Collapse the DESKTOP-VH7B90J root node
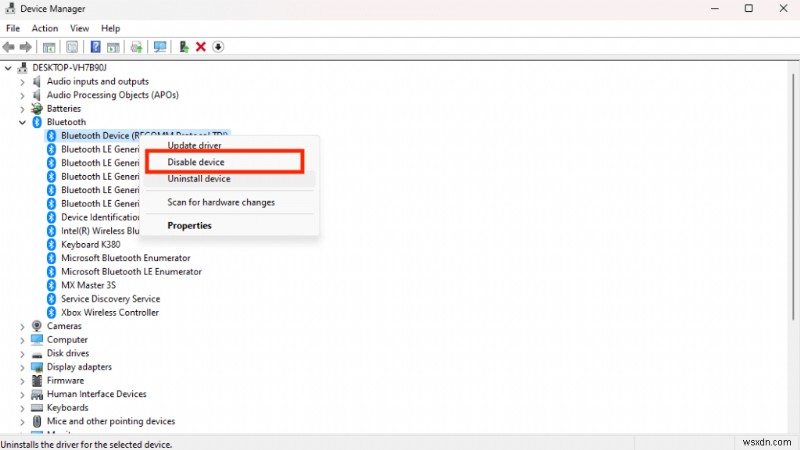Viewport: 800px width, 450px height. coord(8,67)
